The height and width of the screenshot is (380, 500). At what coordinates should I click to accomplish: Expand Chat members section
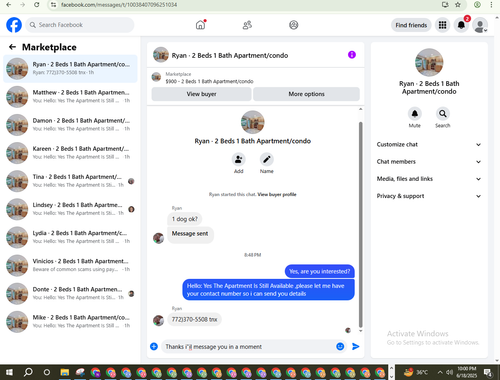(x=429, y=162)
